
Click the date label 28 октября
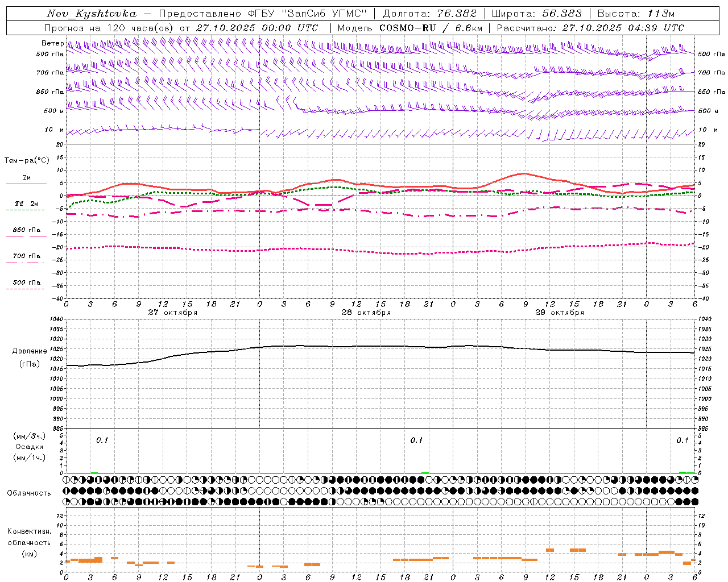(x=366, y=313)
